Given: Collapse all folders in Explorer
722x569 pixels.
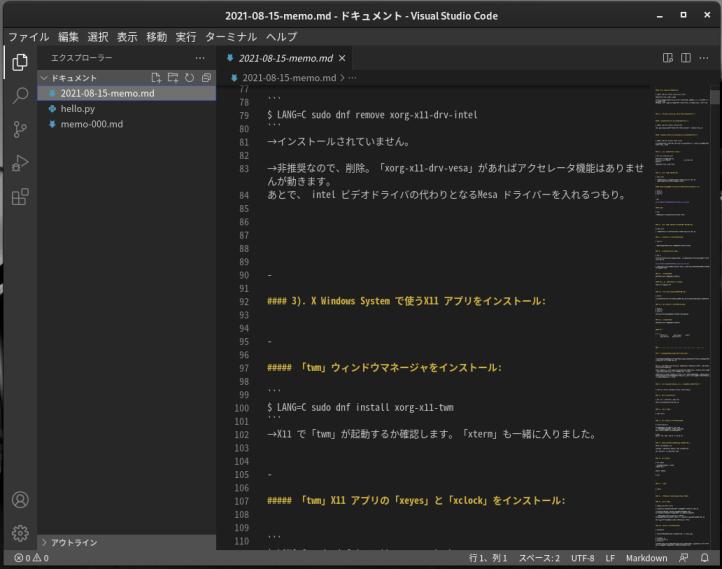Looking at the screenshot, I should tap(206, 77).
